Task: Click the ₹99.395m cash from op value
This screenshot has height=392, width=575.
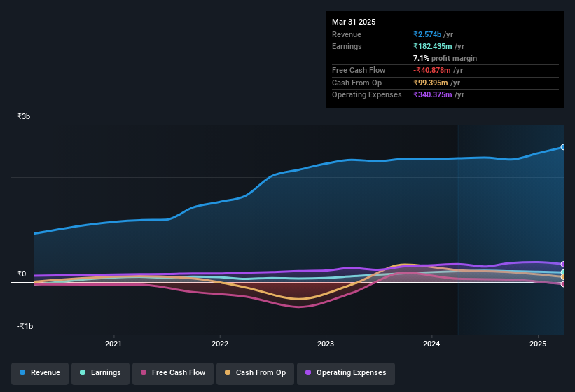Action: [x=431, y=83]
